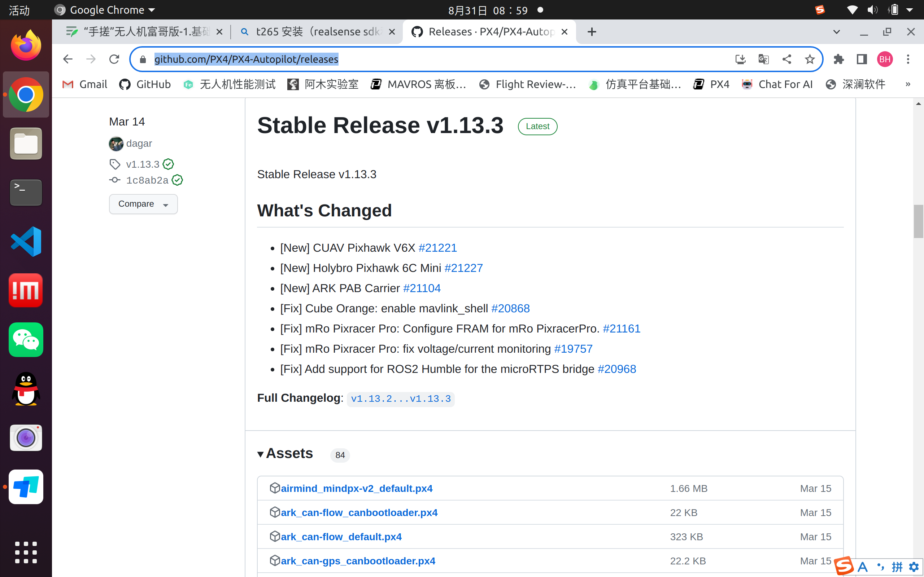Expand the tab search dropdown arrow
Viewport: 924px width, 577px height.
point(836,32)
